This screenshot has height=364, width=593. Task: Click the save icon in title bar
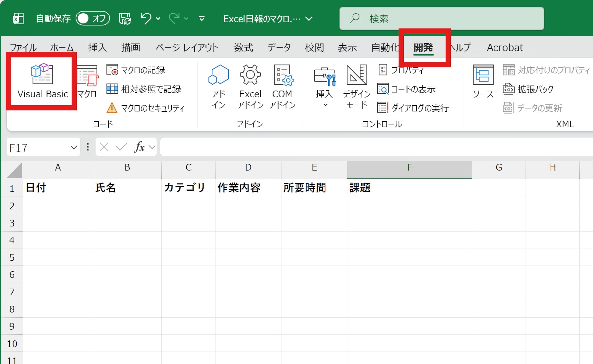(x=125, y=19)
